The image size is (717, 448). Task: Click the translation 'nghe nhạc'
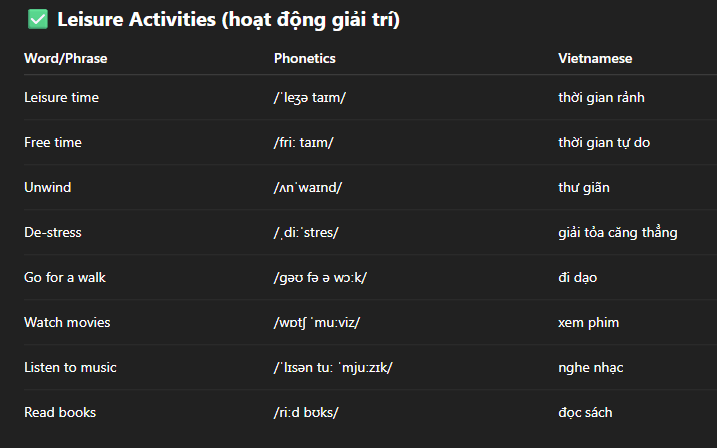(590, 368)
